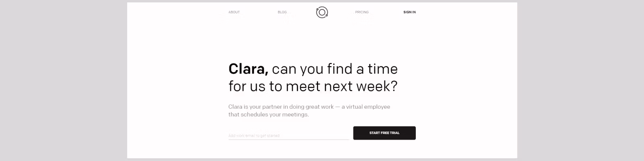Screen dimensions: 644x161
Task: Open the About page
Action: point(234,12)
